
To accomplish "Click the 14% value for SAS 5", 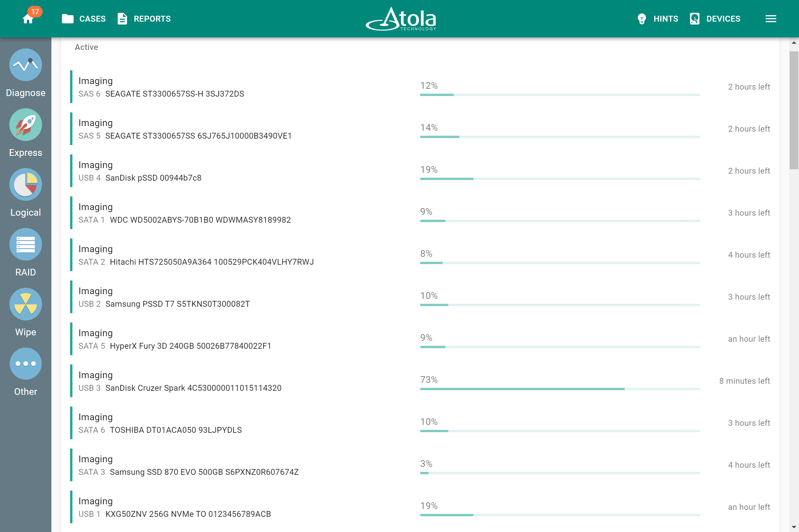I will (x=429, y=128).
